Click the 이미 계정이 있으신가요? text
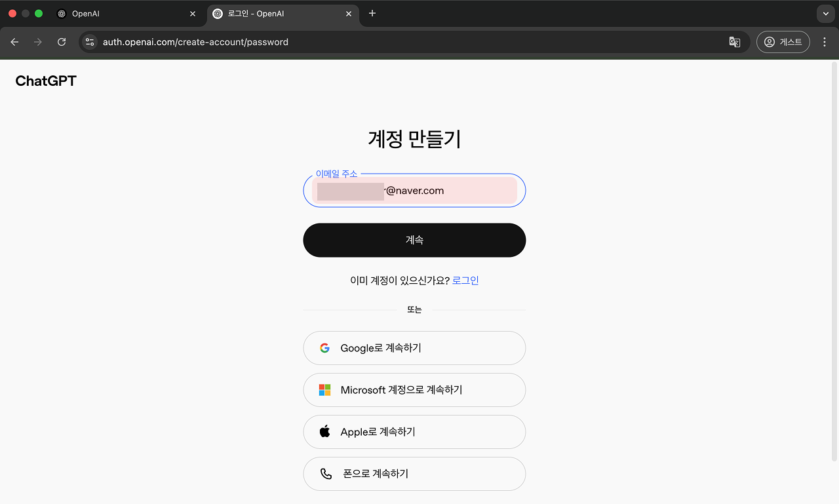 (400, 281)
